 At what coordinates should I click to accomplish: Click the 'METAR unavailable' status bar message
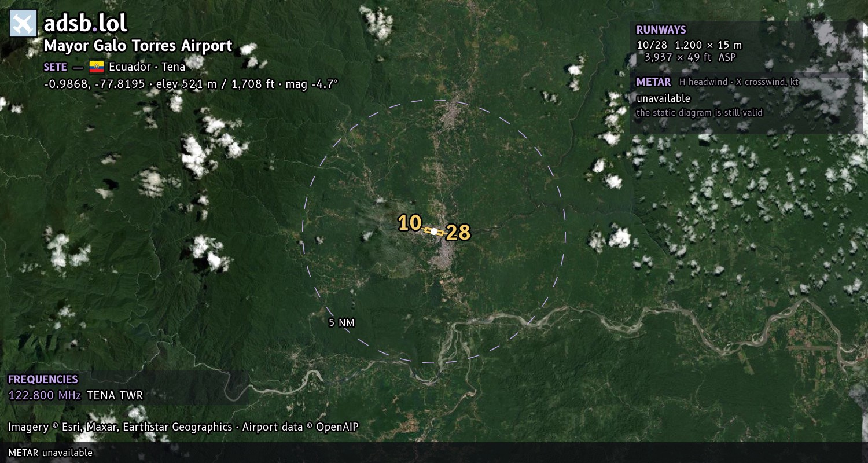pos(50,453)
